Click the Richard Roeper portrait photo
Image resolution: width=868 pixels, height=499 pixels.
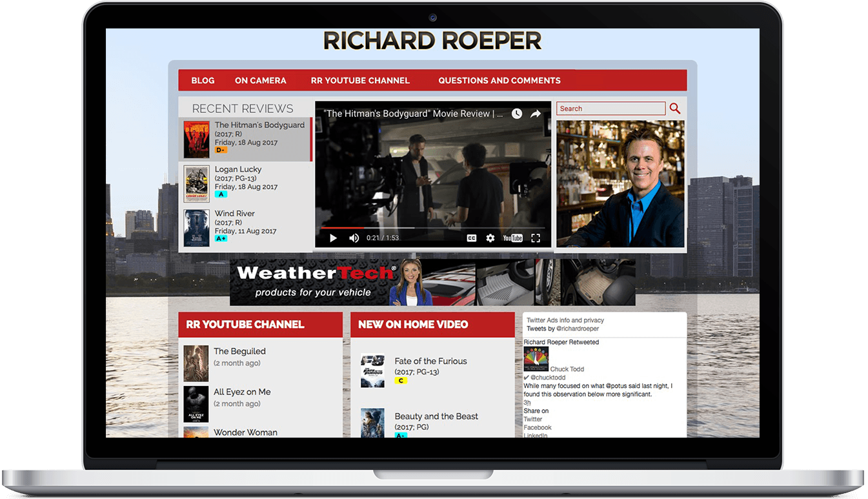[x=620, y=183]
